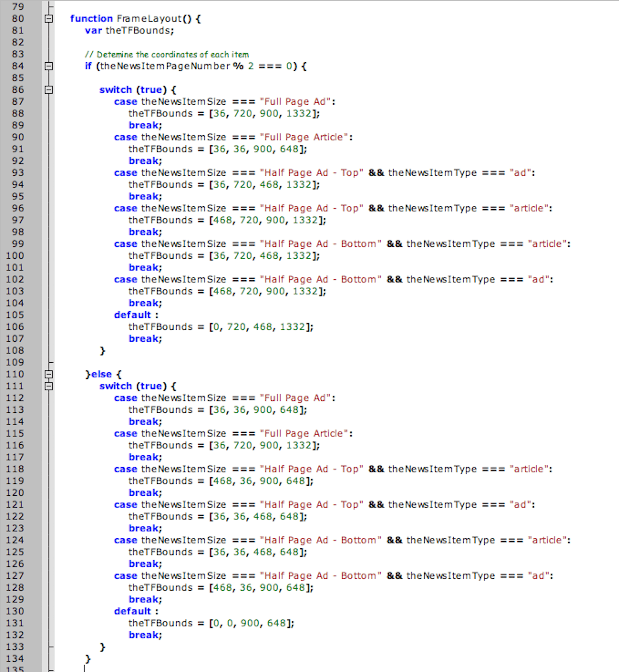Screen dimensions: 619x672
Task: Click array [36, 36, 468, 648] on line 122
Action: (257, 517)
